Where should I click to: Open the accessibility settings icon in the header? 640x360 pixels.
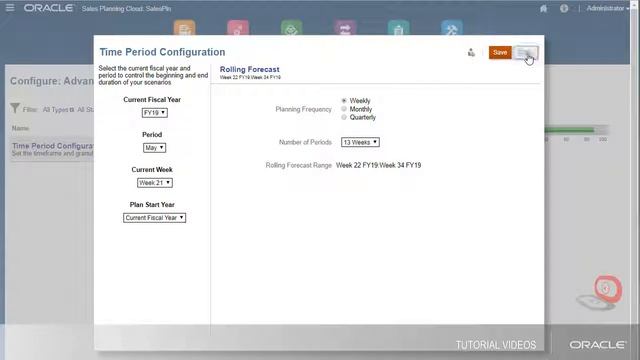click(564, 8)
